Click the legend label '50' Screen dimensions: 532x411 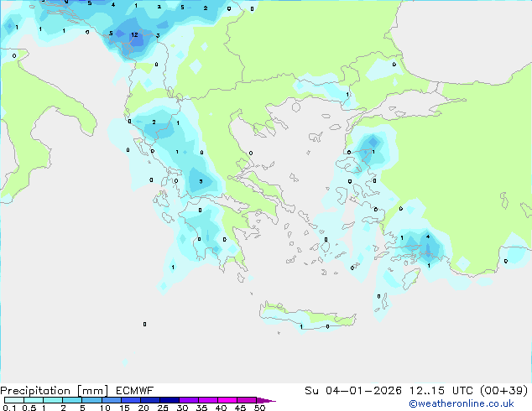click(x=259, y=408)
